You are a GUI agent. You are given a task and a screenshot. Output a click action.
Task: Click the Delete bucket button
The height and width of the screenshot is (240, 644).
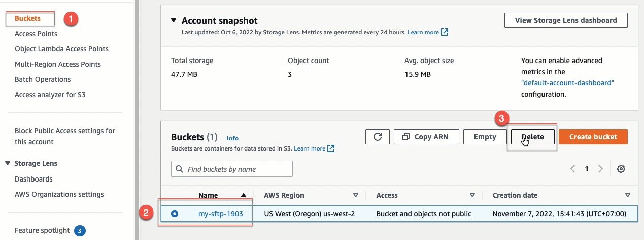tap(532, 137)
